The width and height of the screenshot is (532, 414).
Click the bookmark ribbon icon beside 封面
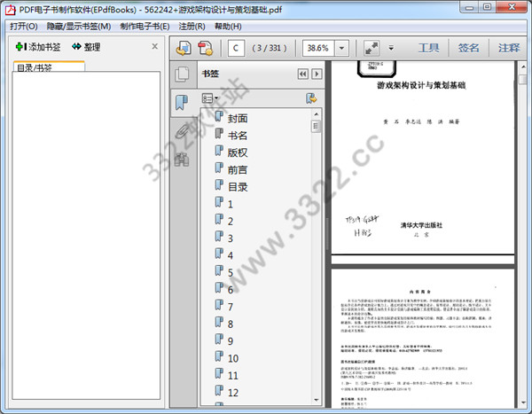click(219, 117)
